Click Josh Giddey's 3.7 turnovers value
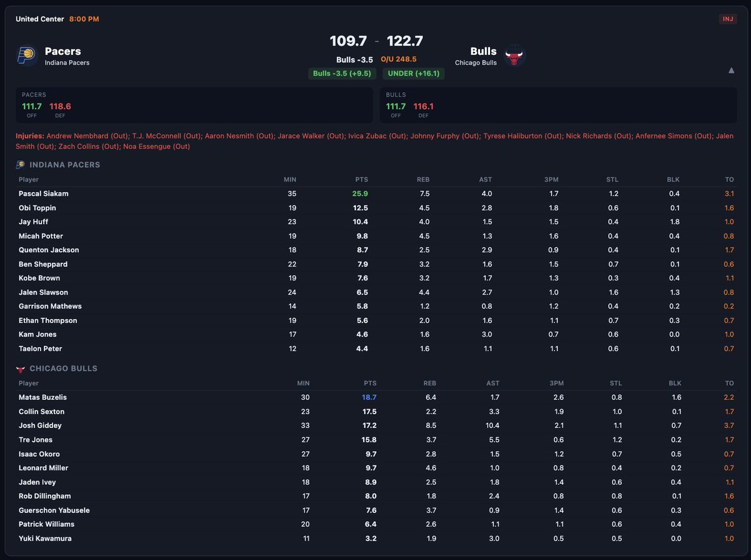 (728, 425)
